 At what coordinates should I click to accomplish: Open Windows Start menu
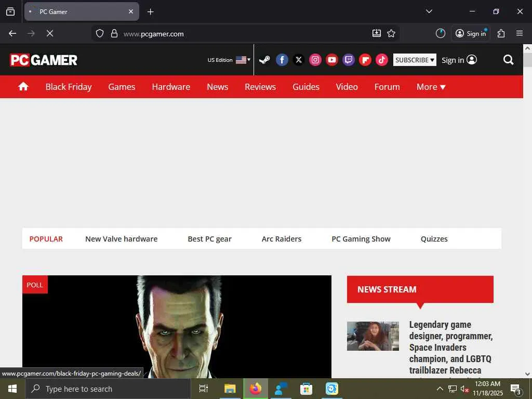pyautogui.click(x=12, y=389)
